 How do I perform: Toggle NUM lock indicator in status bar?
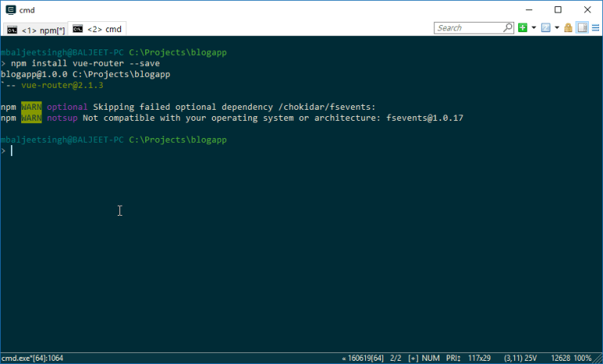(x=433, y=358)
